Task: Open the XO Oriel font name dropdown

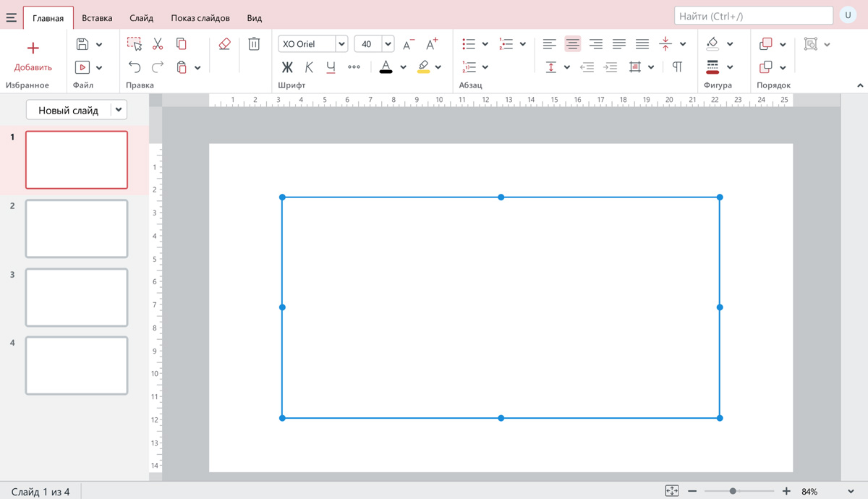Action: click(x=341, y=44)
